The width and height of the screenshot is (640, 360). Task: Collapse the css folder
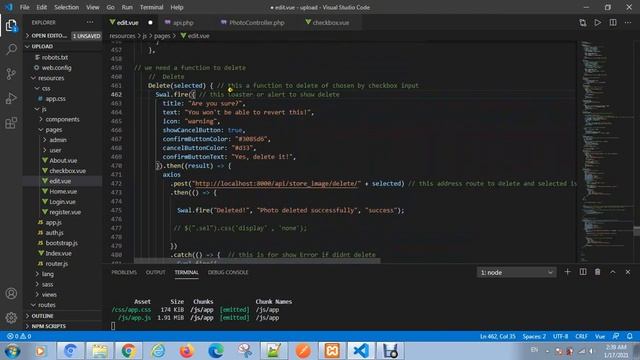pyautogui.click(x=46, y=88)
